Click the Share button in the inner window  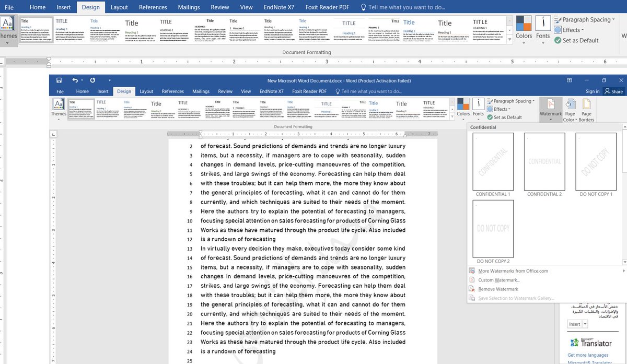point(613,91)
